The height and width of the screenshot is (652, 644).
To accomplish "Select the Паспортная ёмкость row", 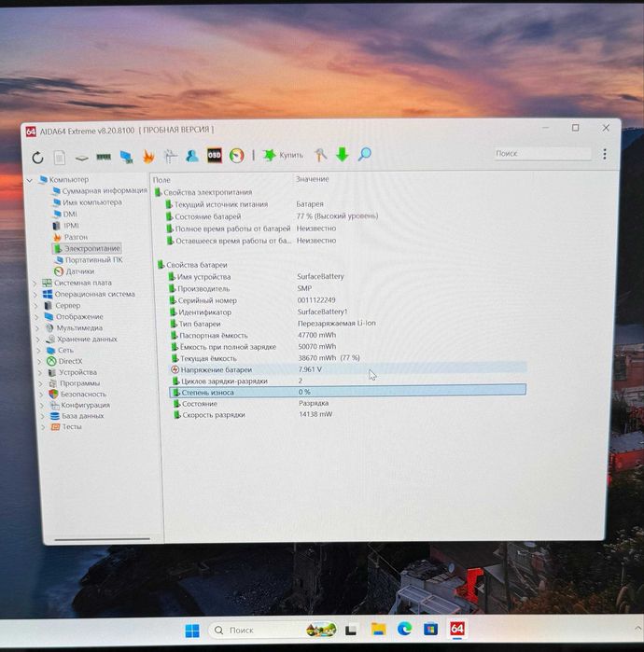I will click(348, 335).
